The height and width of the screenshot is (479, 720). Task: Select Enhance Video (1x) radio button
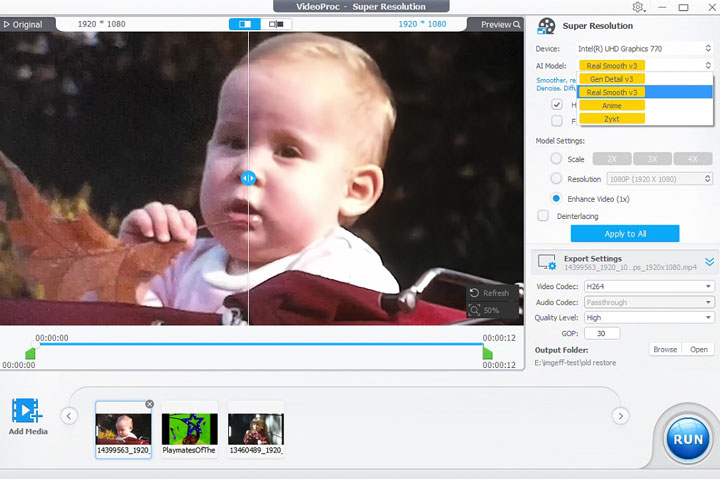pos(556,198)
